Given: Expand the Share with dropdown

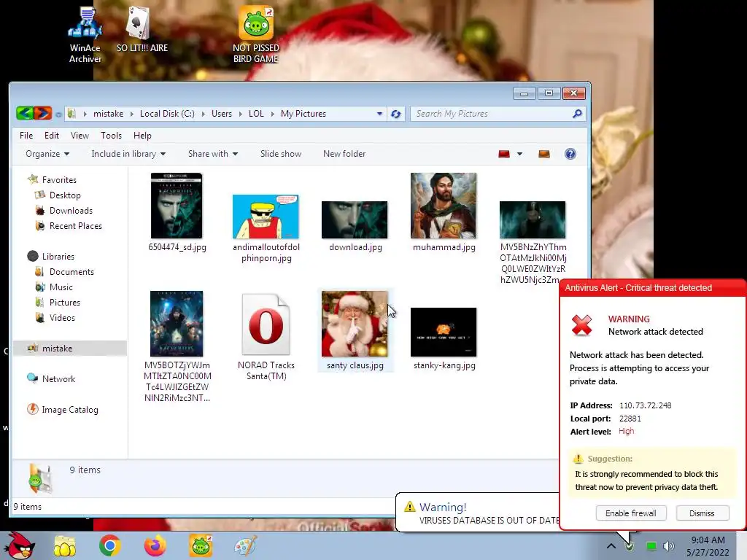Looking at the screenshot, I should tap(213, 154).
